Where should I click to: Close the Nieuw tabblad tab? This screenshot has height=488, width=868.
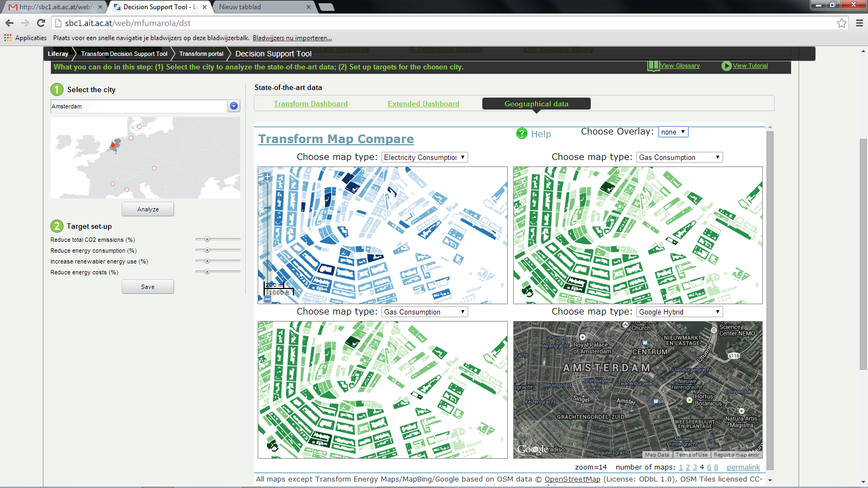309,7
